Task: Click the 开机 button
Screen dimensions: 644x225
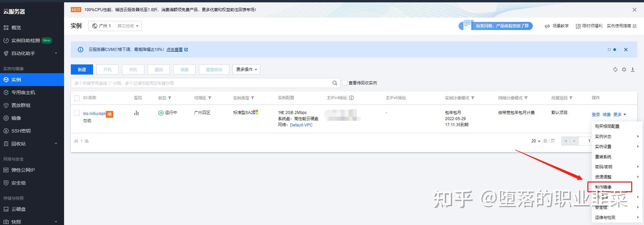Action: tap(108, 69)
